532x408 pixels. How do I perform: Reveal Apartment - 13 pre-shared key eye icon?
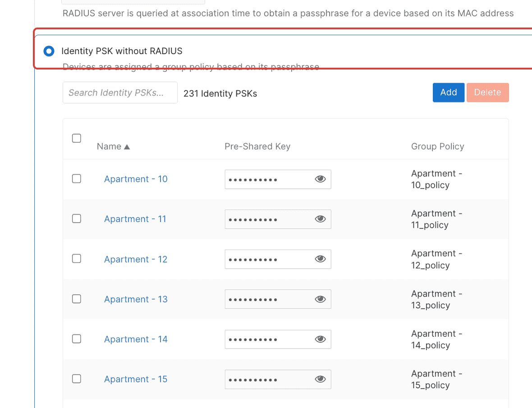[x=320, y=299]
